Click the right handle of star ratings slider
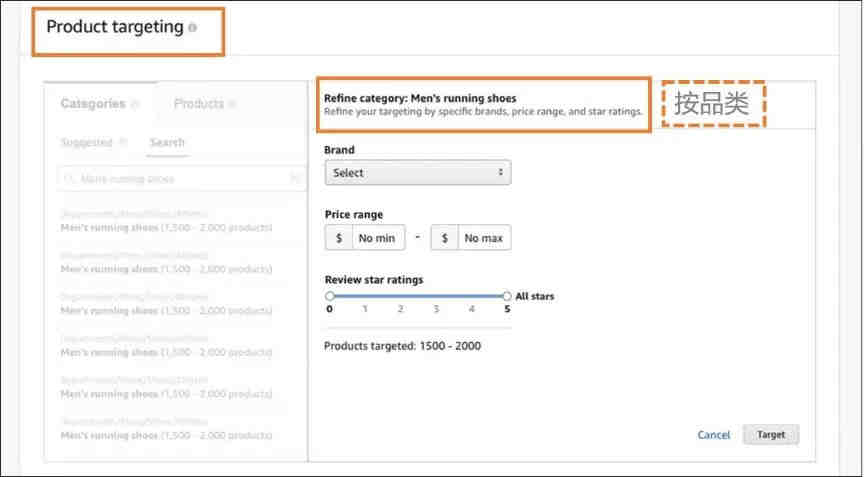The width and height of the screenshot is (866, 477). click(506, 296)
